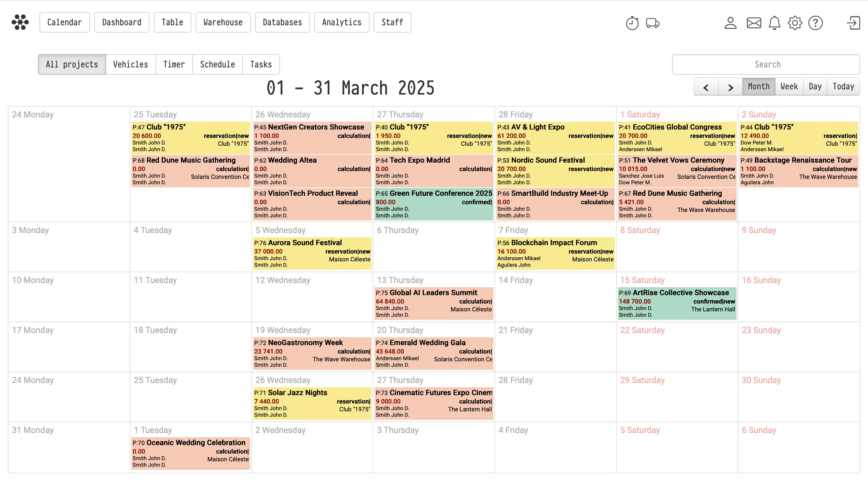Select the Month view button
The image size is (868, 480).
(x=759, y=86)
